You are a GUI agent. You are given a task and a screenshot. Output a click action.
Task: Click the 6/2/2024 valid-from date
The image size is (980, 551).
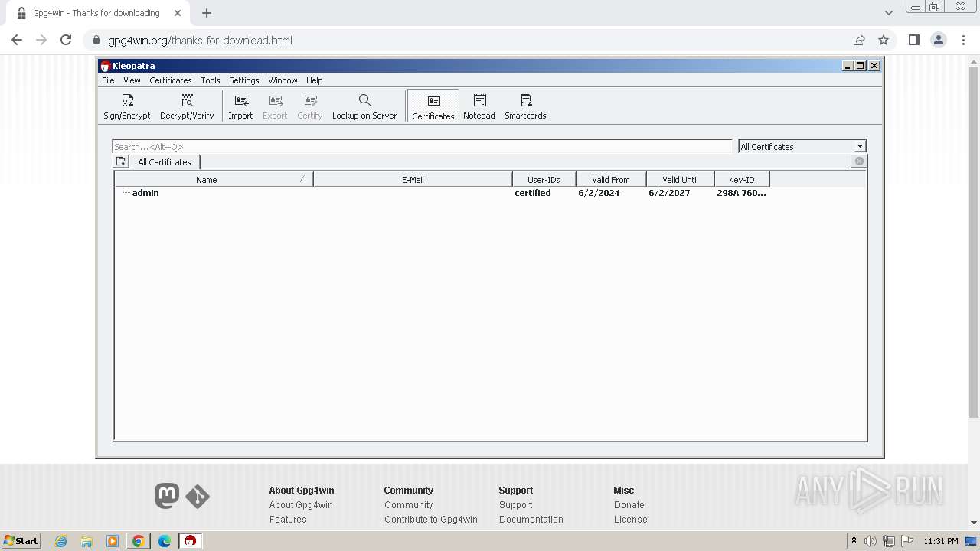pyautogui.click(x=599, y=193)
